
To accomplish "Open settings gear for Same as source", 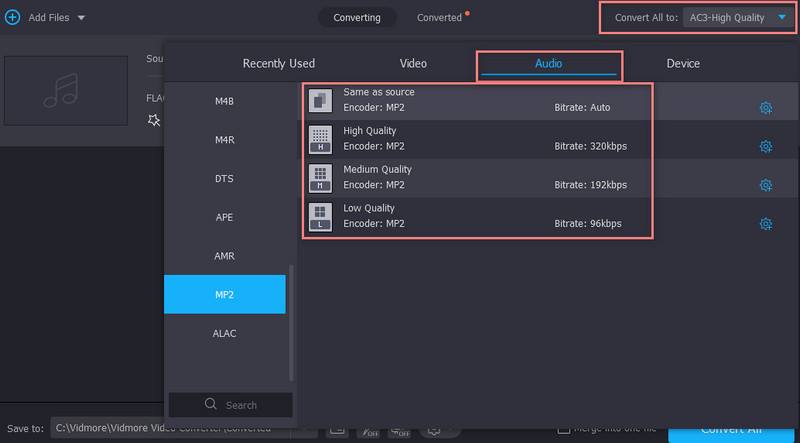I will (x=766, y=108).
